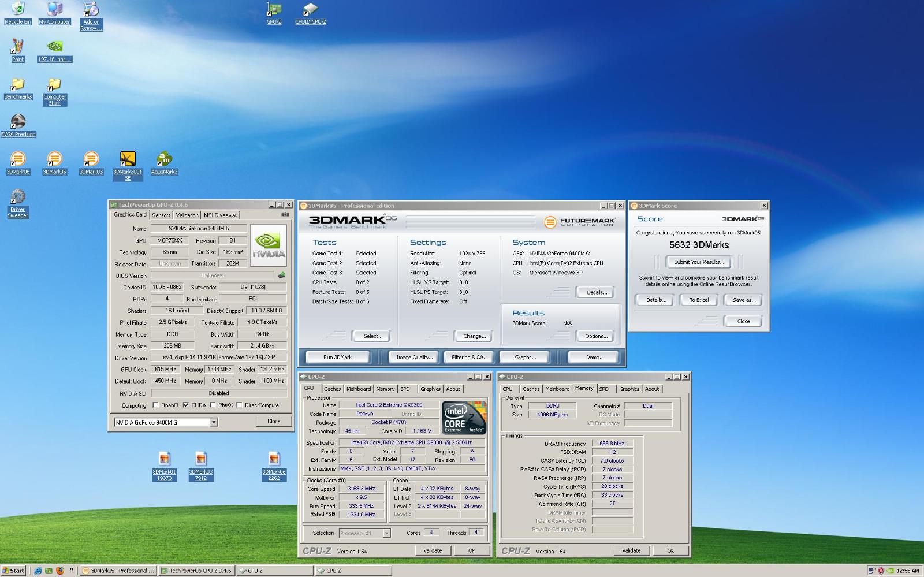The height and width of the screenshot is (577, 924).
Task: Open Firefox from Quick Launch
Action: pos(59,571)
